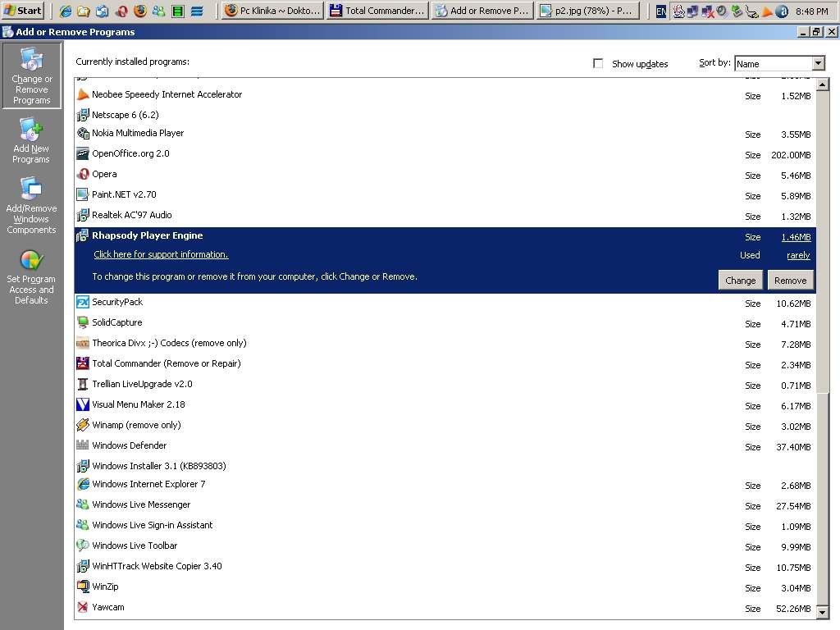Click the WinZip program icon

click(83, 587)
